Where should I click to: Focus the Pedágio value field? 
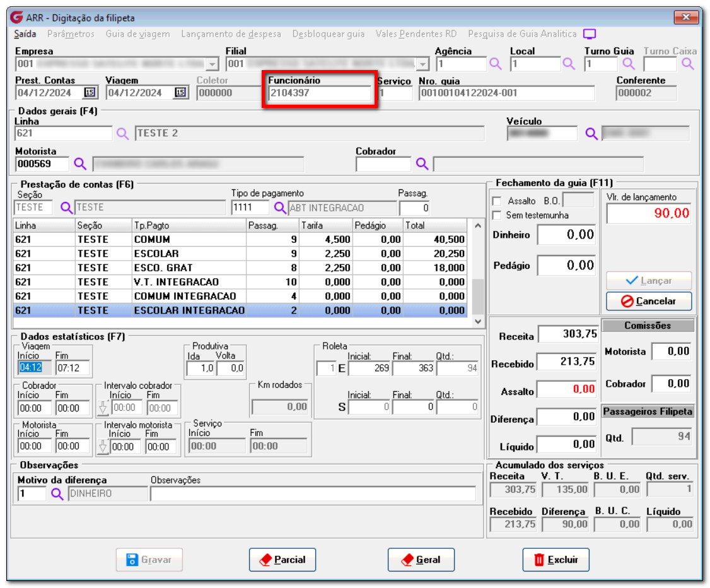click(567, 266)
